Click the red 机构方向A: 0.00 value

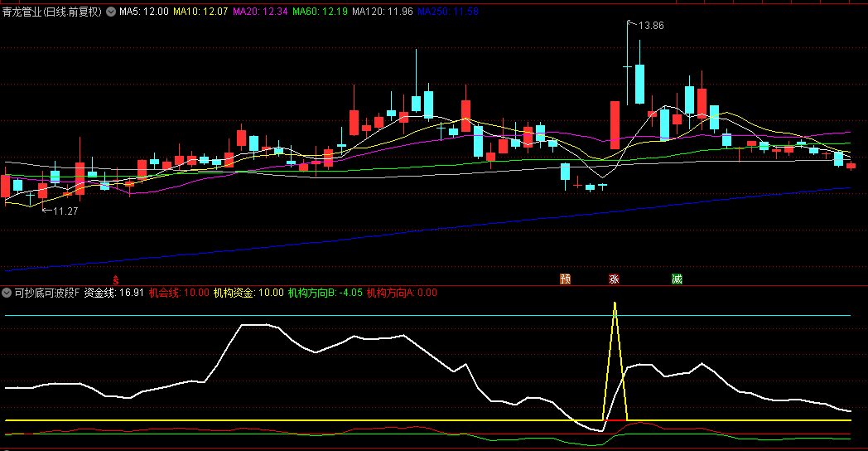(402, 293)
